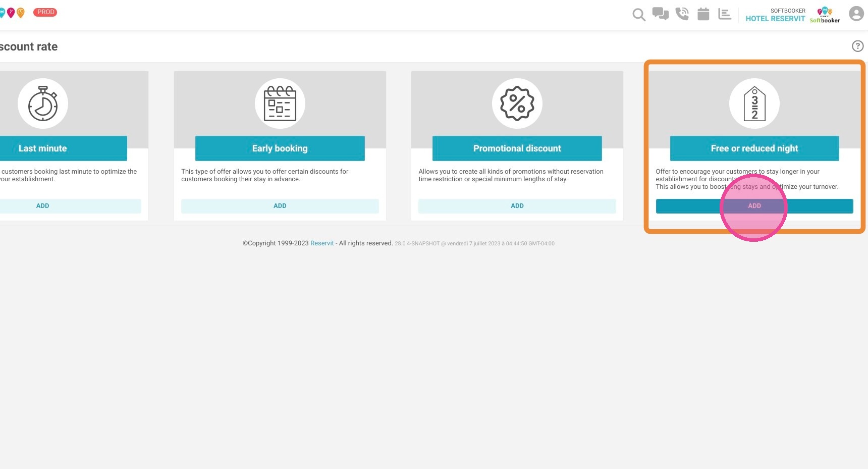This screenshot has height=469, width=868.
Task: Select the Early booking card title
Action: [280, 148]
